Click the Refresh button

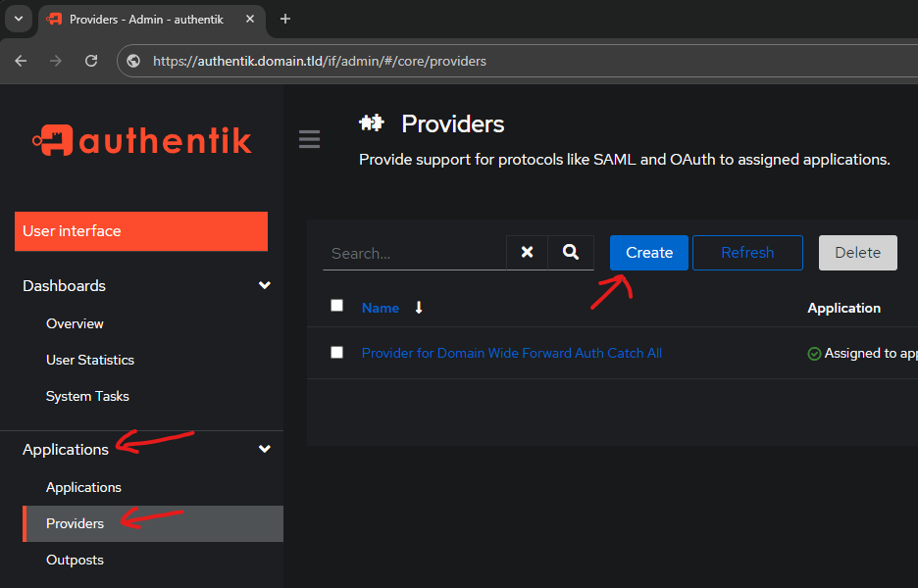tap(747, 253)
